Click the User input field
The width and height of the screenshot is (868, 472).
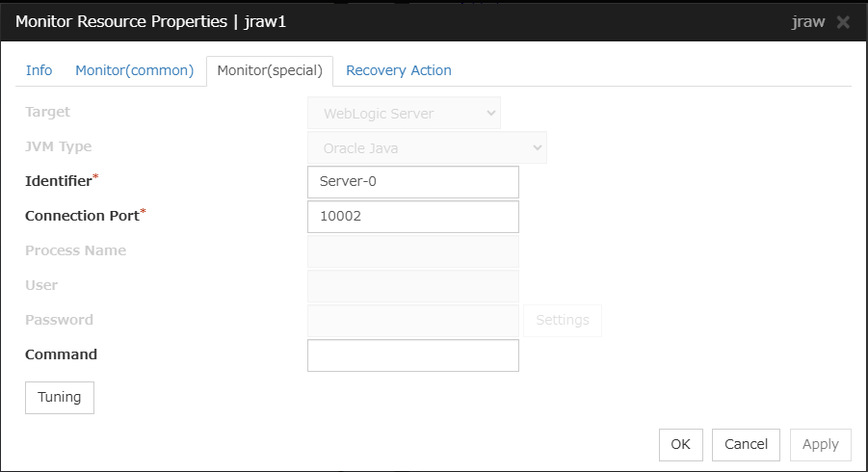412,286
